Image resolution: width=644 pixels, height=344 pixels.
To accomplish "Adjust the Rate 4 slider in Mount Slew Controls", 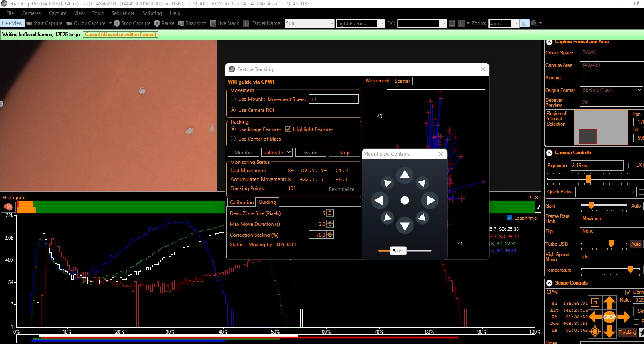I will (x=398, y=250).
